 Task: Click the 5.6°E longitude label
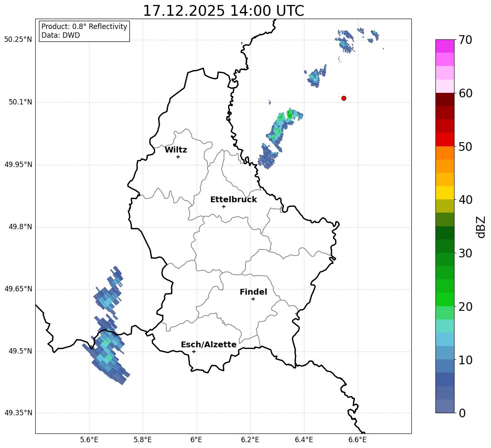pos(89,440)
